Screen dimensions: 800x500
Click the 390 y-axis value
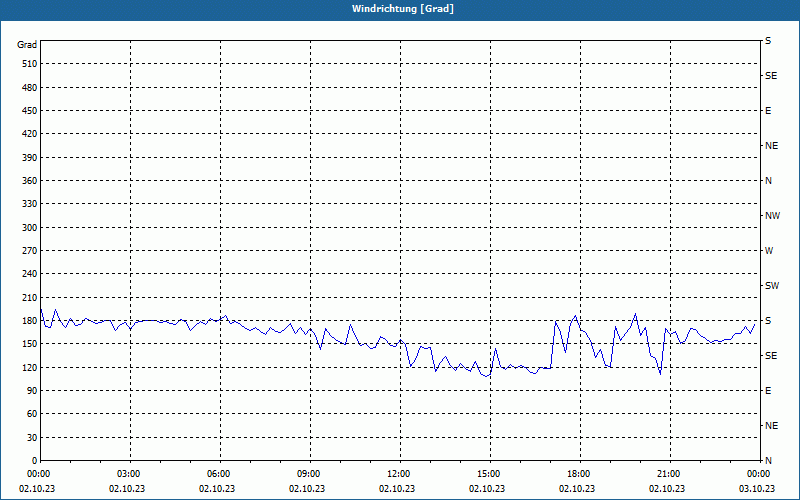pos(30,158)
